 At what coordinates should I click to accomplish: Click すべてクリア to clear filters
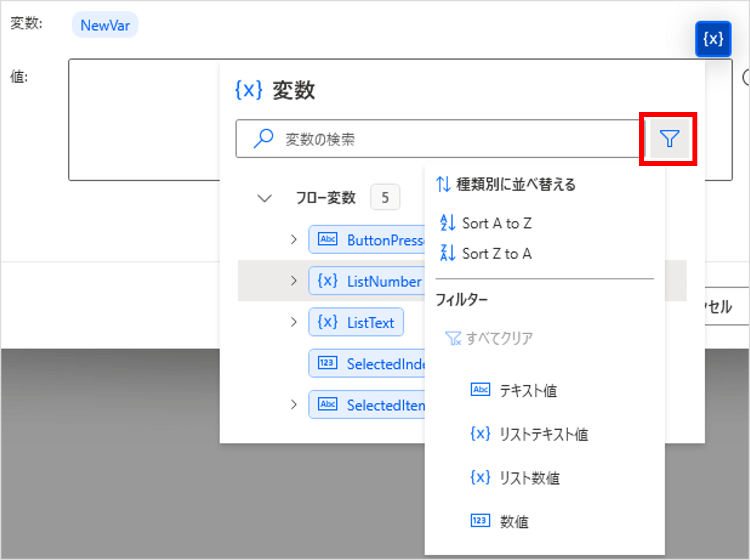[499, 337]
